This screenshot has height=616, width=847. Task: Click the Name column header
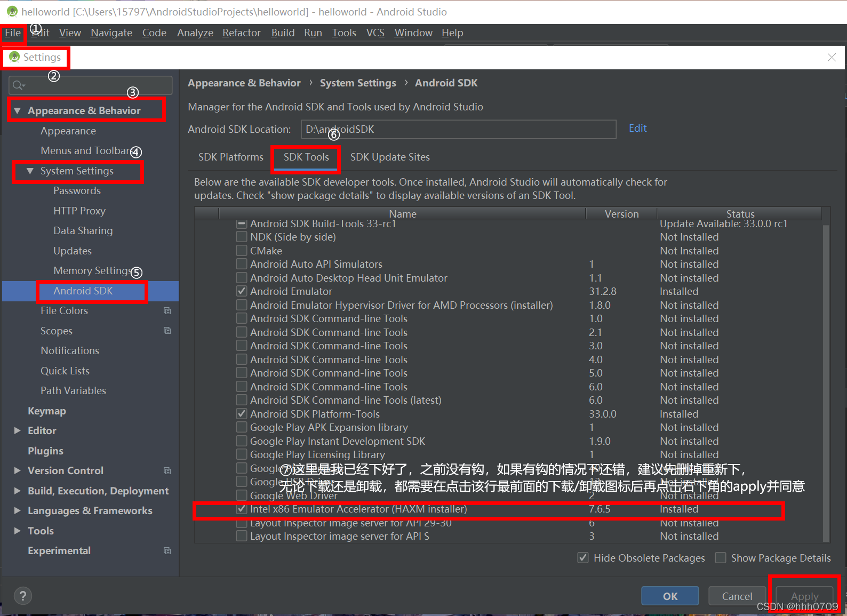(x=403, y=214)
